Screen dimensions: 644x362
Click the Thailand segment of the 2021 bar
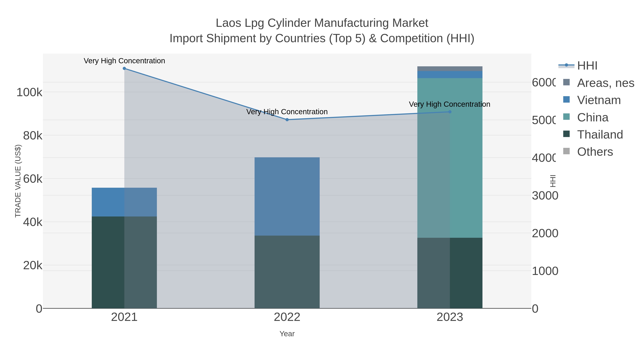[x=124, y=262]
